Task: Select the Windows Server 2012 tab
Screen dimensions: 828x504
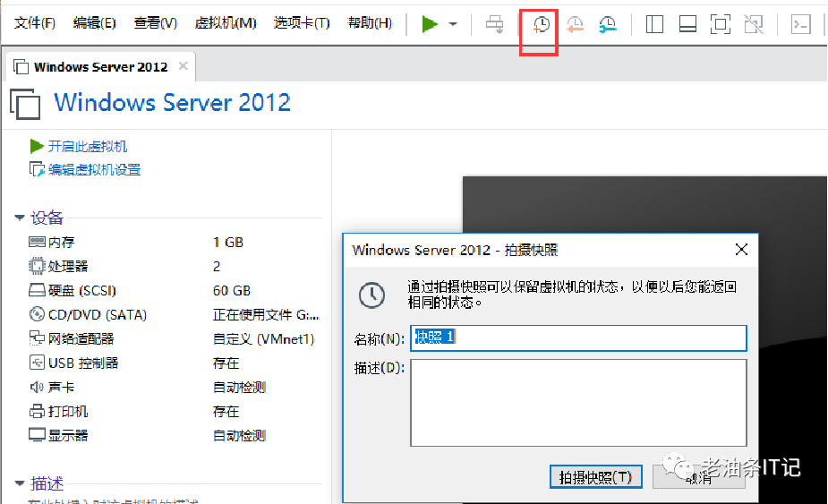Action: [101, 67]
